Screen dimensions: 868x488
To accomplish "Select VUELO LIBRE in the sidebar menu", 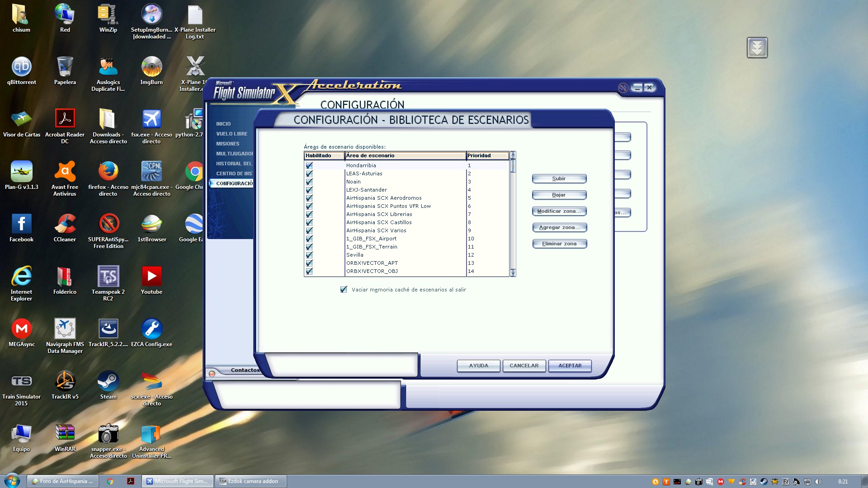I will pos(231,134).
